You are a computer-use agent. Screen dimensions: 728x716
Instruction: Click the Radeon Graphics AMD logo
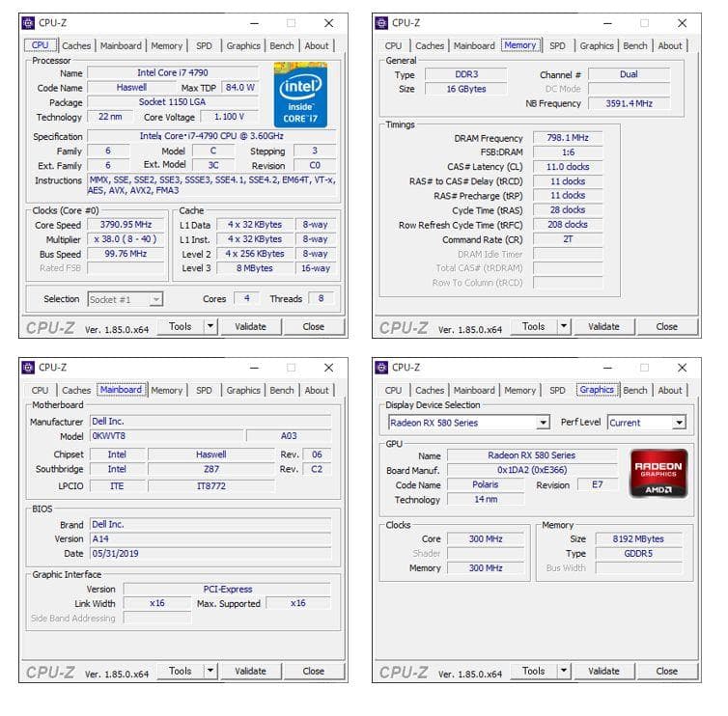658,473
